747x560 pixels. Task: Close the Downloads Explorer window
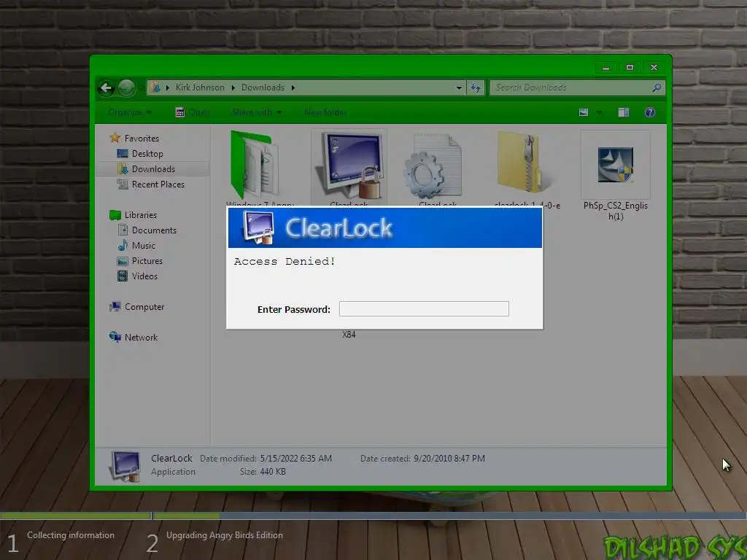point(654,68)
